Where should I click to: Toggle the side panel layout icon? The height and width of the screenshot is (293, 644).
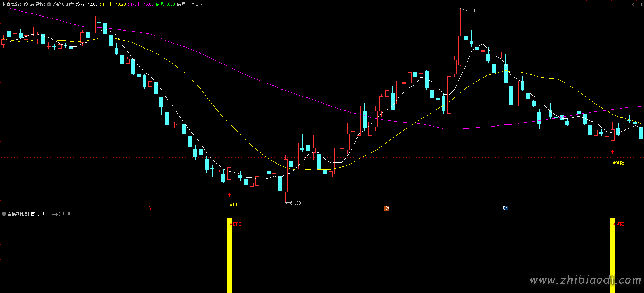(641, 5)
